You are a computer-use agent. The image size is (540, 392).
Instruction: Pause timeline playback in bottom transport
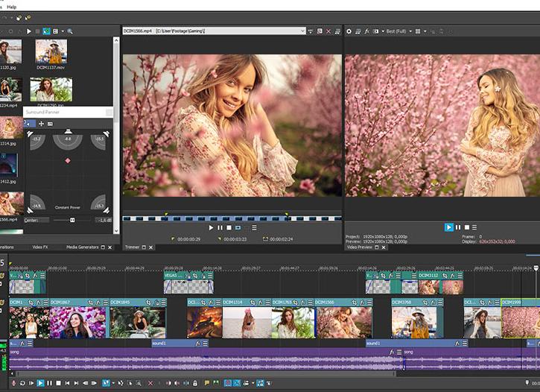click(50, 383)
